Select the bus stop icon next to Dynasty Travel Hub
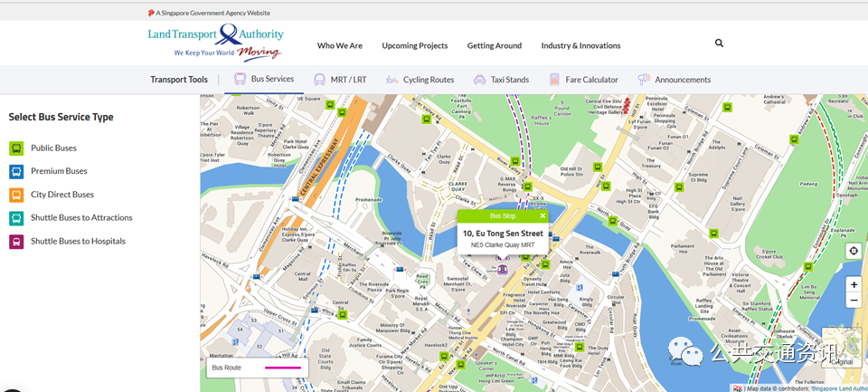This screenshot has height=392, width=868. coord(545,264)
